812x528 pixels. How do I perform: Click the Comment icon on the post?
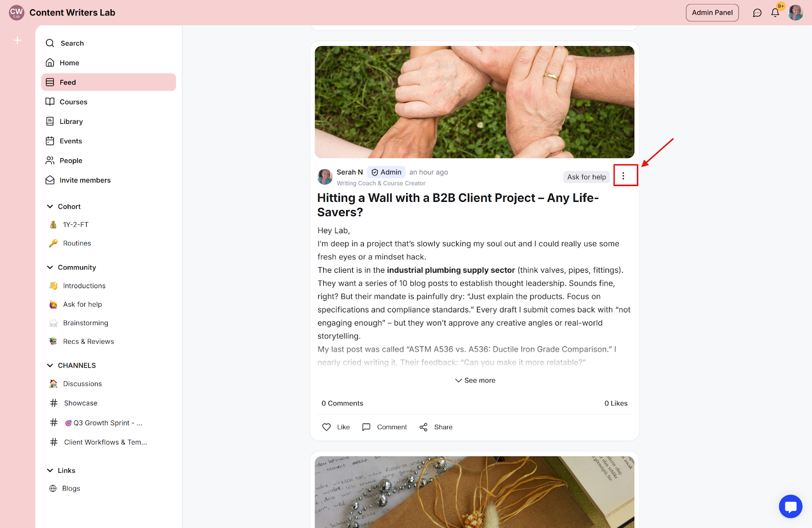(x=366, y=427)
